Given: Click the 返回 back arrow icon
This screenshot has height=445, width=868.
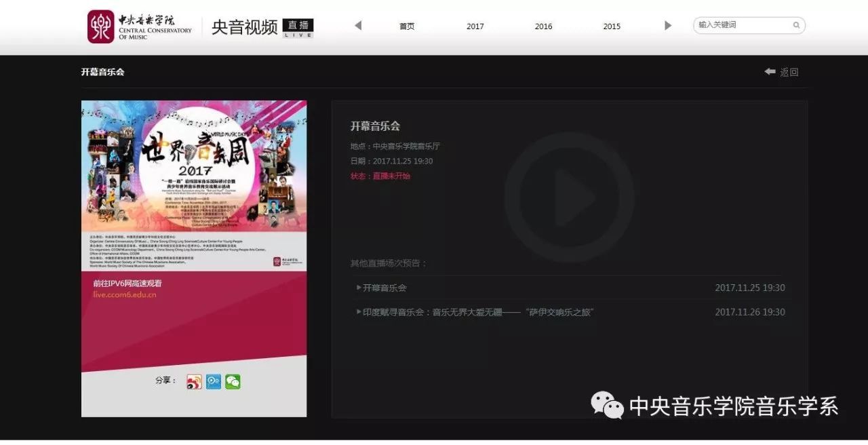Looking at the screenshot, I should [770, 72].
